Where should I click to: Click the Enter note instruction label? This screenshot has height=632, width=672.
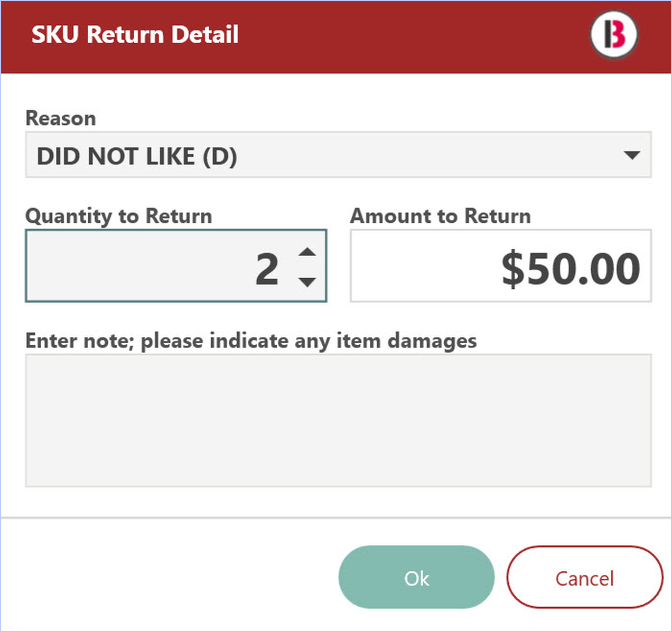coord(251,341)
